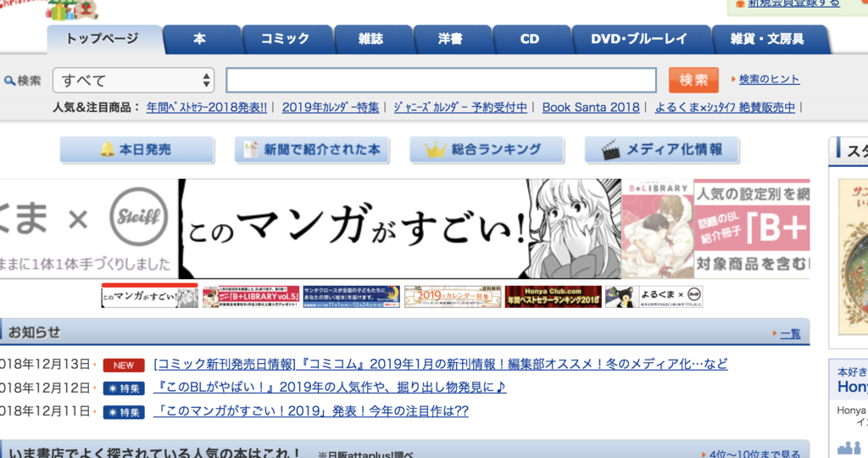868x458 pixels.
Task: Open the コミック新刊発売日情報 コミコム news link
Action: coord(441,364)
